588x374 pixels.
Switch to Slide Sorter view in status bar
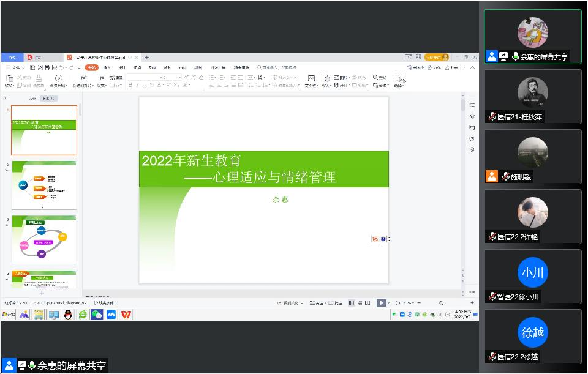[360, 303]
